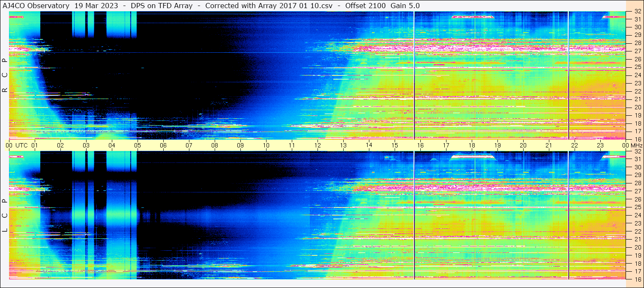Image resolution: width=644 pixels, height=288 pixels.
Task: Click bright 31 MHz burst near 18 UTC in LCP panel
Action: tap(472, 157)
